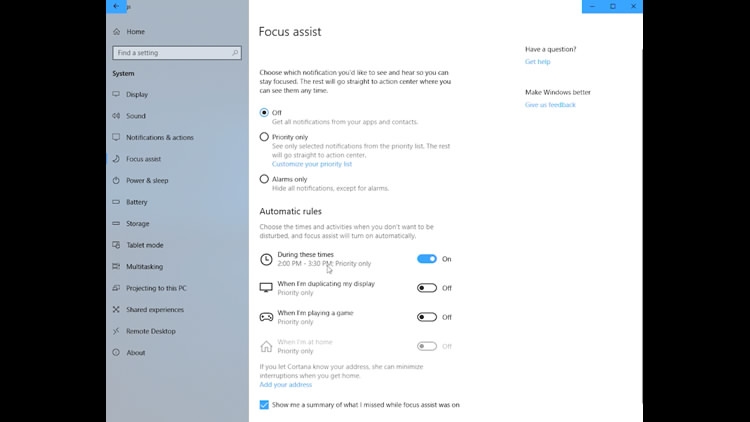
Task: Open Remote Desktop settings
Action: click(x=150, y=331)
